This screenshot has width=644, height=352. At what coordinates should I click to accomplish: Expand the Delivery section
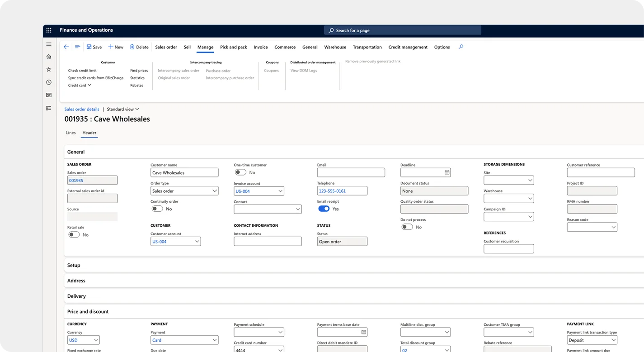click(354, 296)
